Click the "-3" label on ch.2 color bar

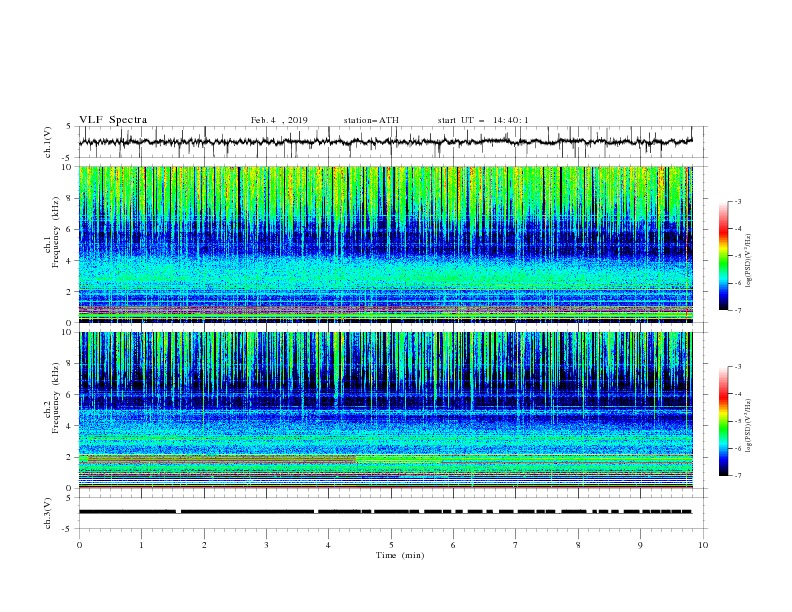click(x=738, y=367)
